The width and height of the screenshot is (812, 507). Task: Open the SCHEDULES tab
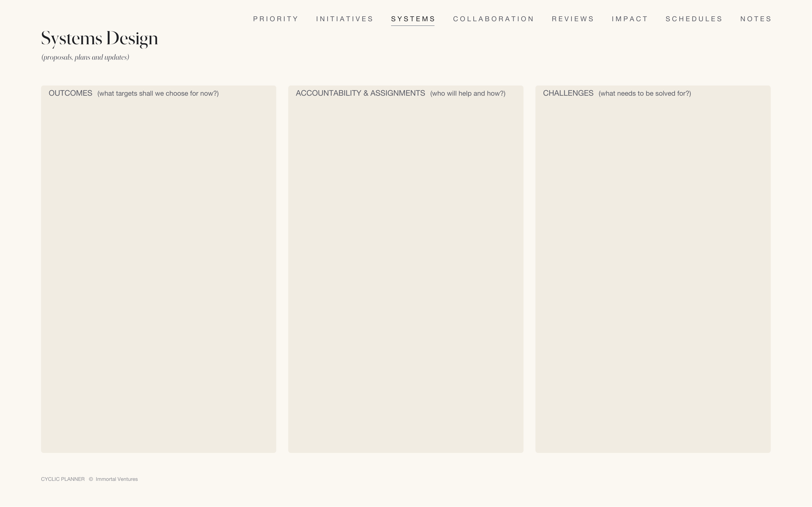[x=693, y=19]
